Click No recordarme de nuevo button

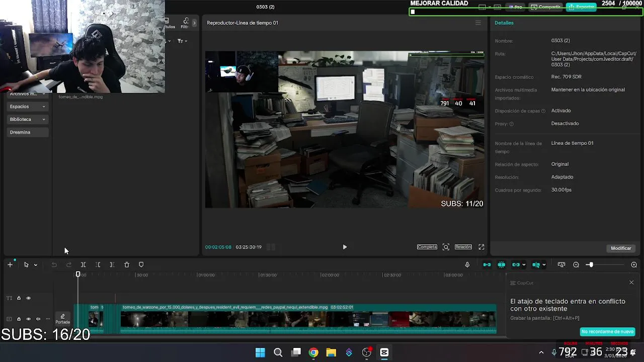pos(607,332)
